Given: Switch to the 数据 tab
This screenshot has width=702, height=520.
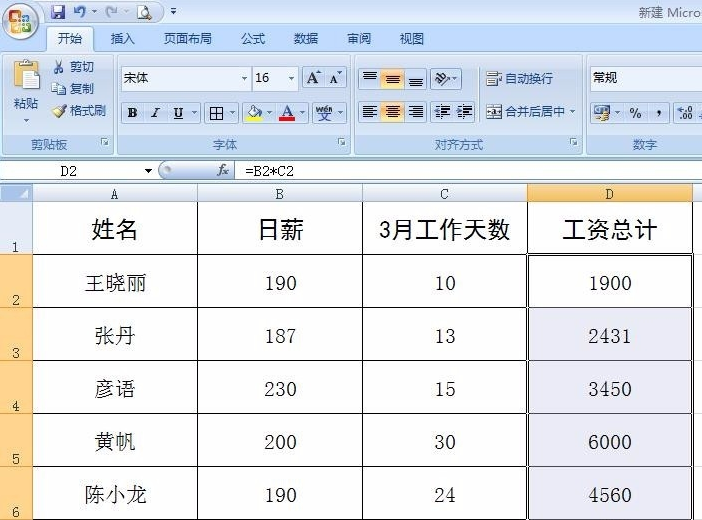Looking at the screenshot, I should 306,39.
